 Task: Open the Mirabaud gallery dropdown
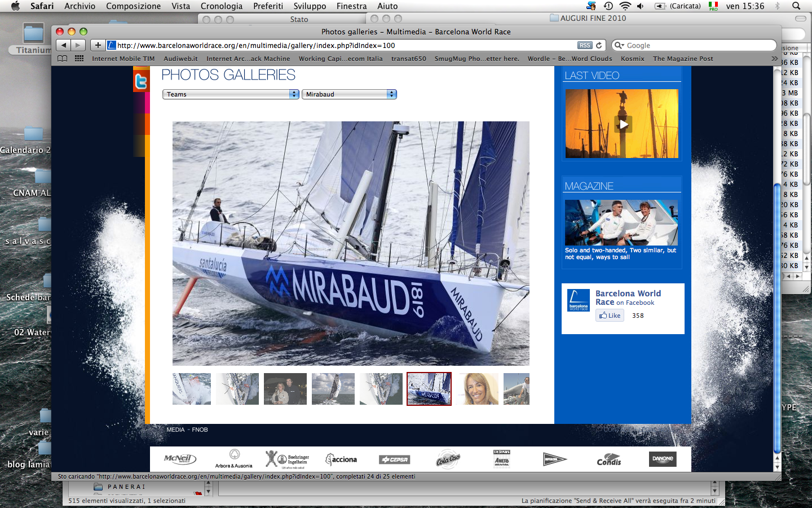tap(350, 94)
